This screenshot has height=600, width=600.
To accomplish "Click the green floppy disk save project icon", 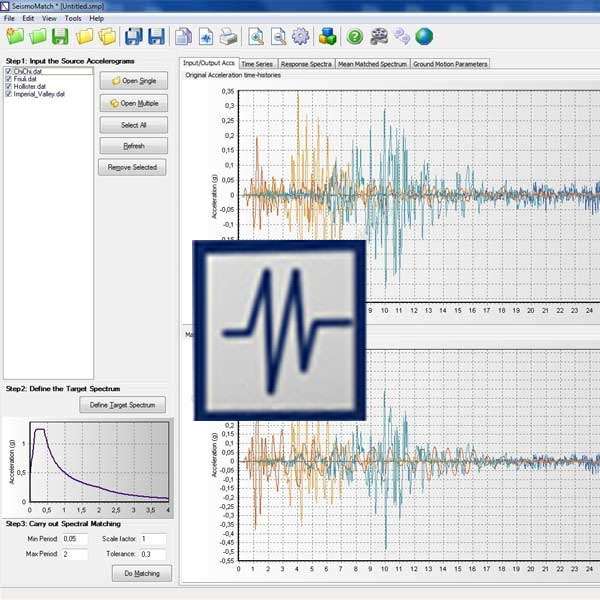I will (x=60, y=37).
